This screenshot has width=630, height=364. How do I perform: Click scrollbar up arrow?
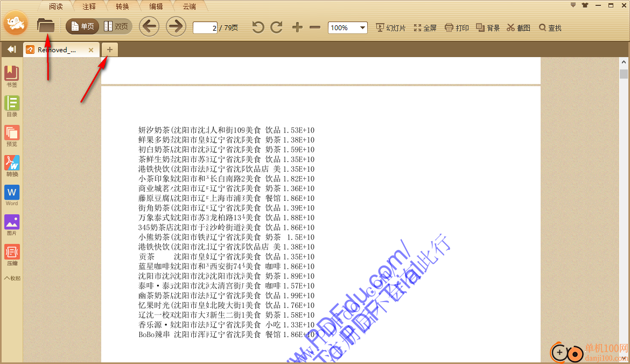(624, 62)
